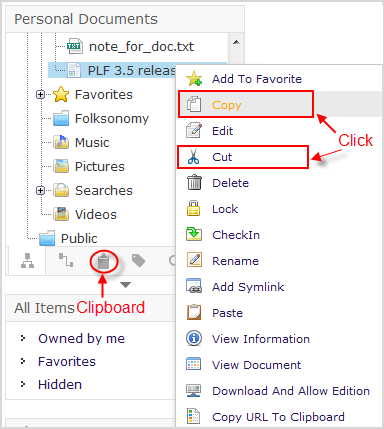Show Hidden items filter link
This screenshot has width=384, height=429.
point(60,384)
